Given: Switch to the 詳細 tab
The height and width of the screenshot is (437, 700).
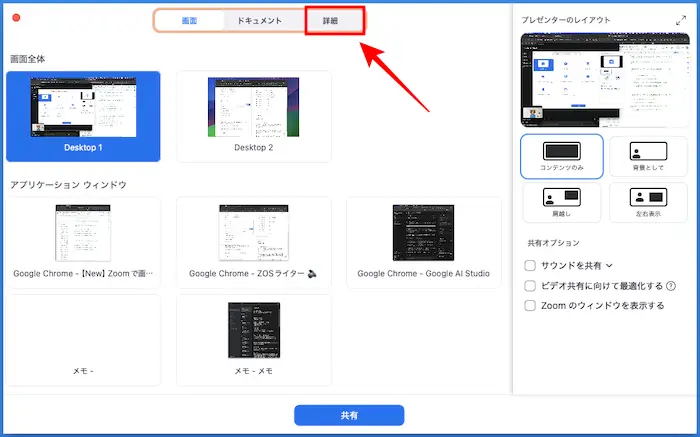Looking at the screenshot, I should point(334,21).
